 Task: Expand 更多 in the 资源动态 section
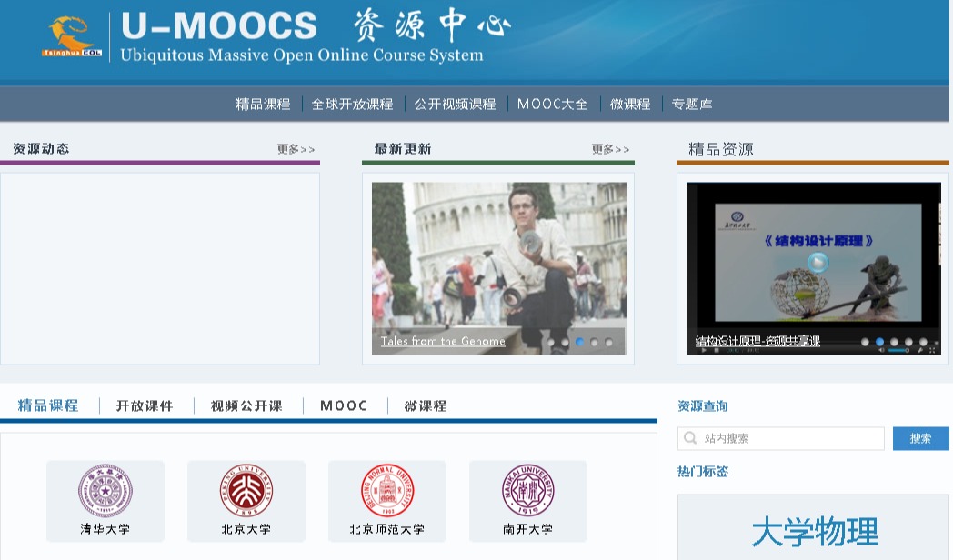[296, 149]
